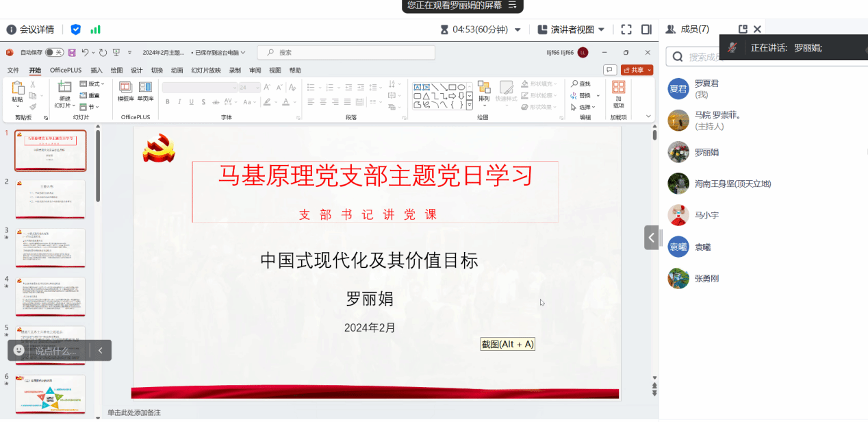
Task: Select slide 2 thumbnail in slide panel
Action: click(51, 199)
